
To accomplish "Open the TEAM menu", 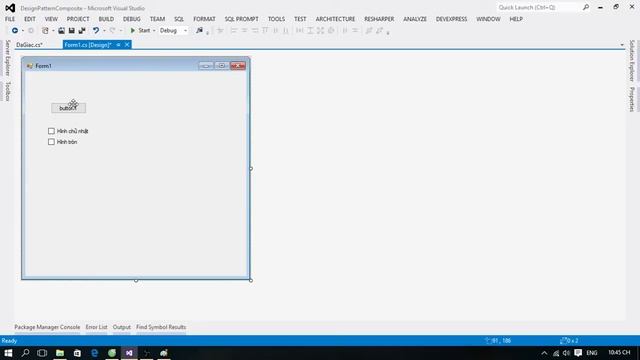I will [x=157, y=19].
